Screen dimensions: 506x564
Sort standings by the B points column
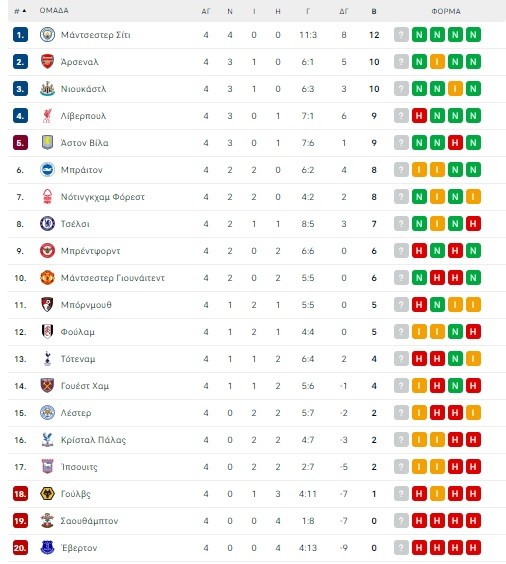pos(374,12)
